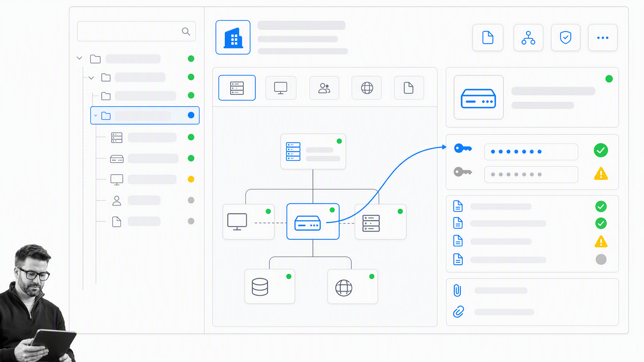Select the right-side server node in the diagram
Screen dimensions: 644x362
380,222
